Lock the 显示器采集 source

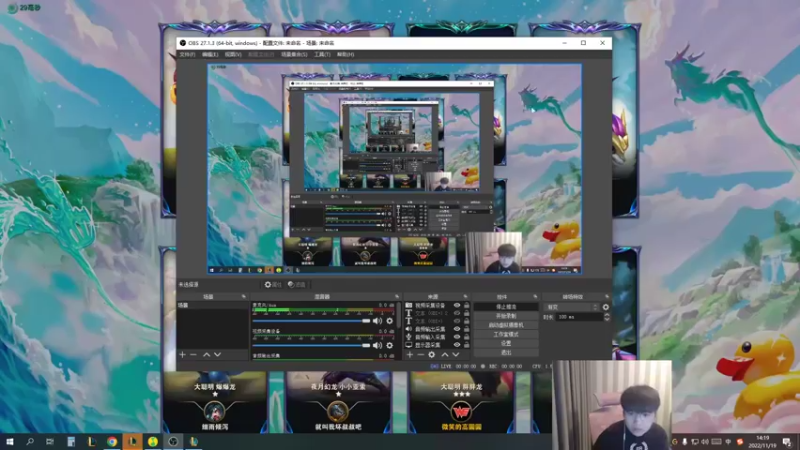point(466,345)
